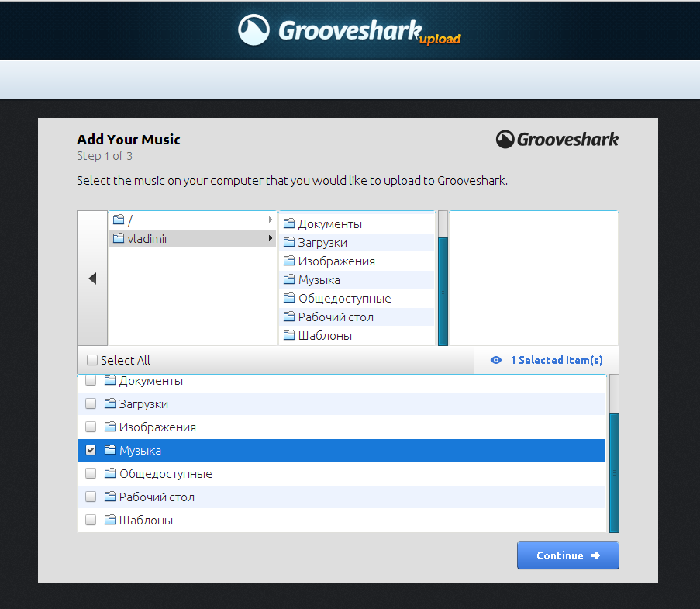Check the Загрузки checkbox
The image size is (700, 609).
click(91, 403)
